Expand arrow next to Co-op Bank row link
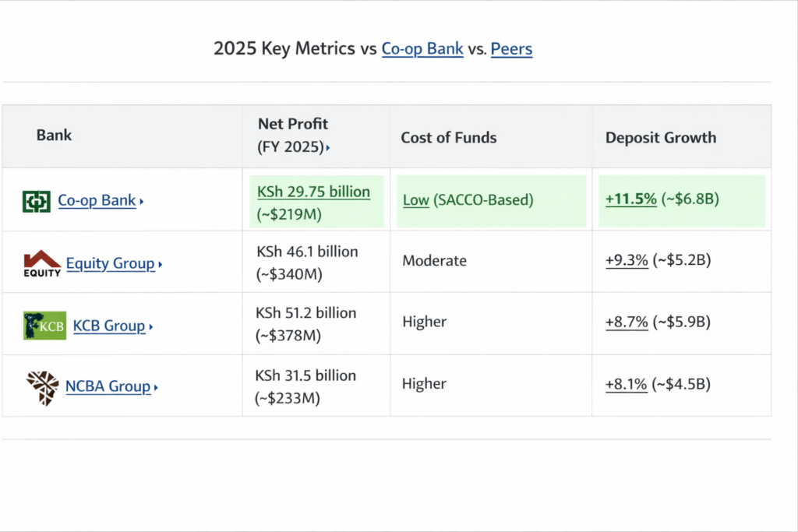Viewport: 798px width, 532px height. coord(142,202)
